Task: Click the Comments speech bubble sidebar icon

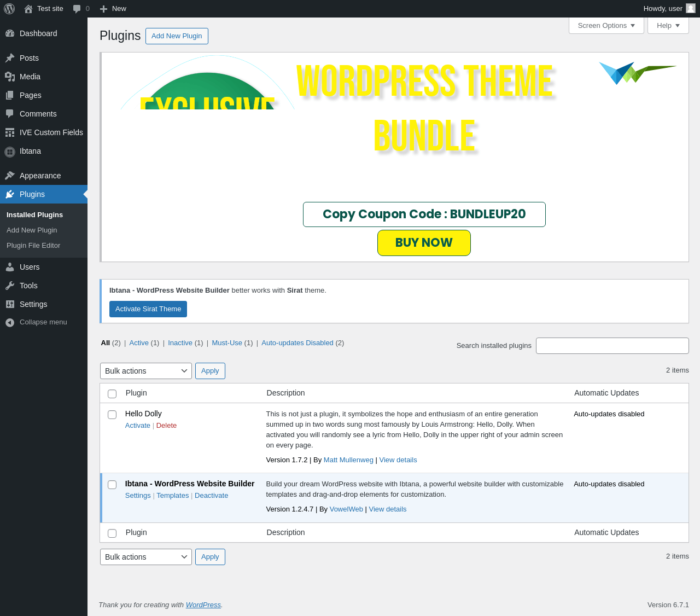Action: tap(10, 114)
